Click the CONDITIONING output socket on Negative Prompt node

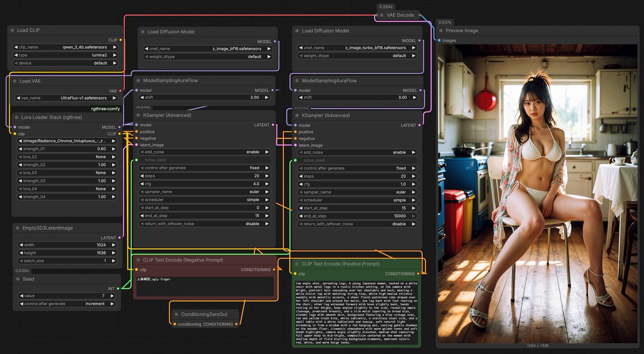[275, 270]
